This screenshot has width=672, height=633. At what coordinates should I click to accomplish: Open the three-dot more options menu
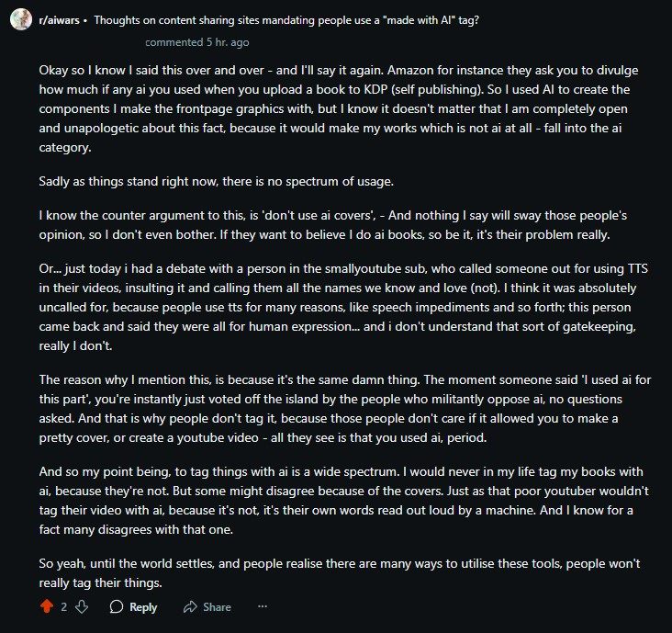[263, 607]
